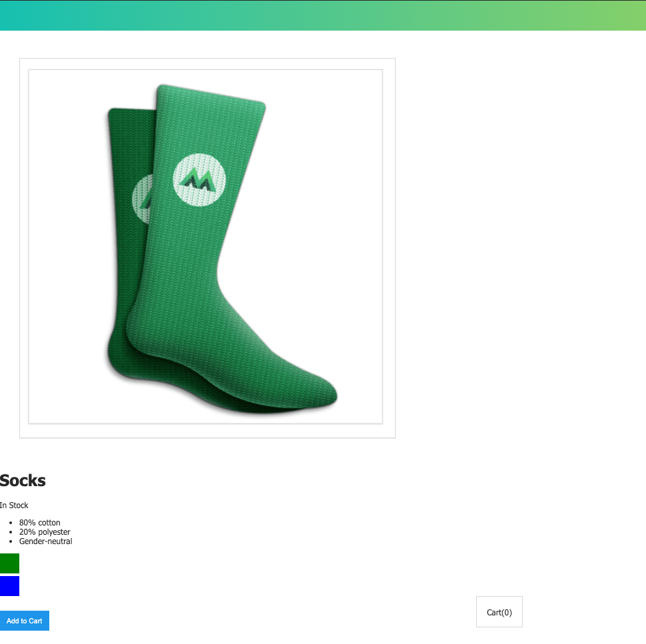Viewport: 646px width, 644px height.
Task: Click the Add to Cart button
Action: coord(24,621)
